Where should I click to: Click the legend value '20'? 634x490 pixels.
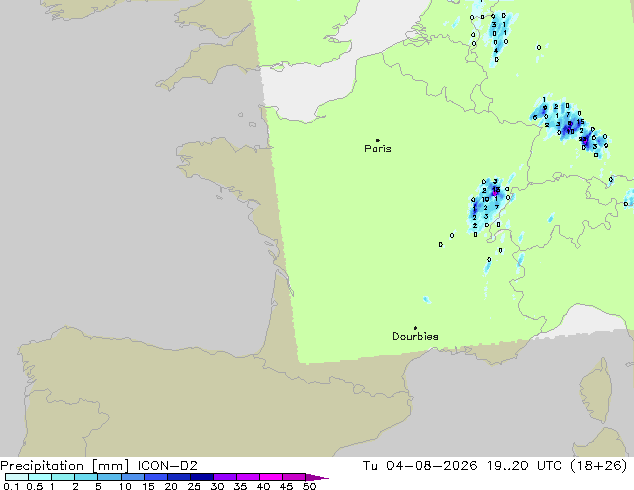(x=171, y=486)
